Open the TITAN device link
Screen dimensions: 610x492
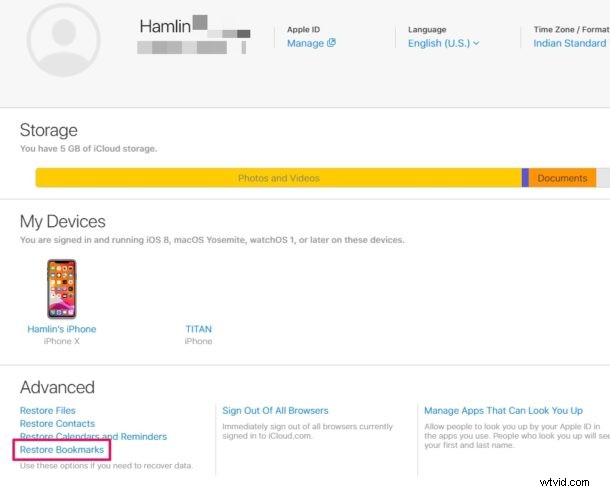point(198,329)
